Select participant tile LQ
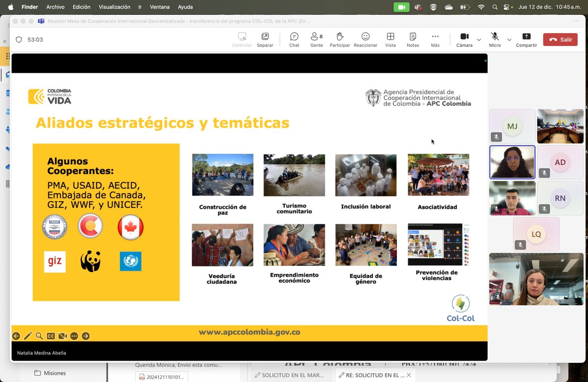This screenshot has height=382, width=588. 536,234
